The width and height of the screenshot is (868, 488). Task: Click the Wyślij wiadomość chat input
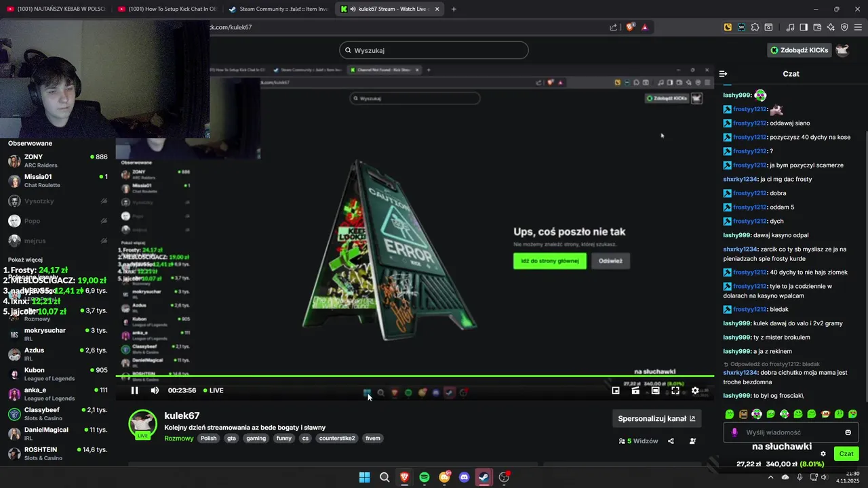pos(790,432)
